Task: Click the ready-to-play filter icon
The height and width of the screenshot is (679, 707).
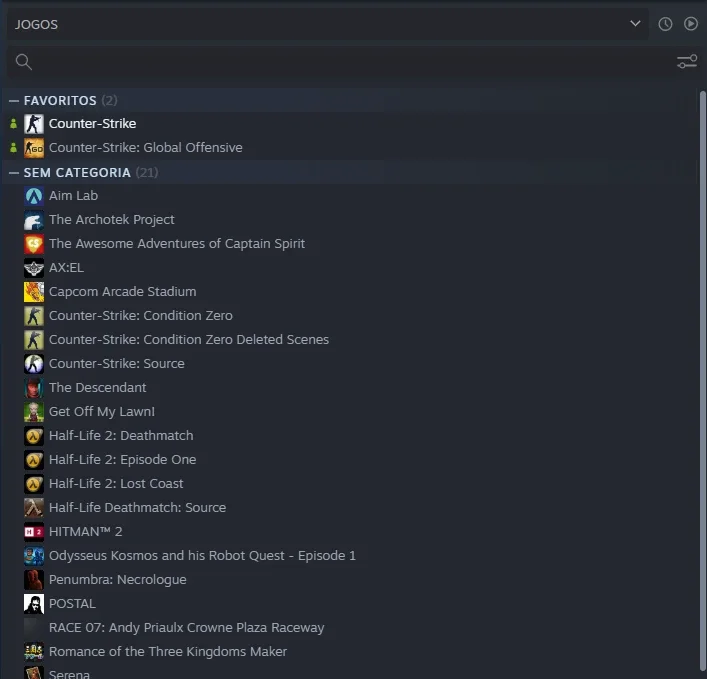Action: pos(691,24)
